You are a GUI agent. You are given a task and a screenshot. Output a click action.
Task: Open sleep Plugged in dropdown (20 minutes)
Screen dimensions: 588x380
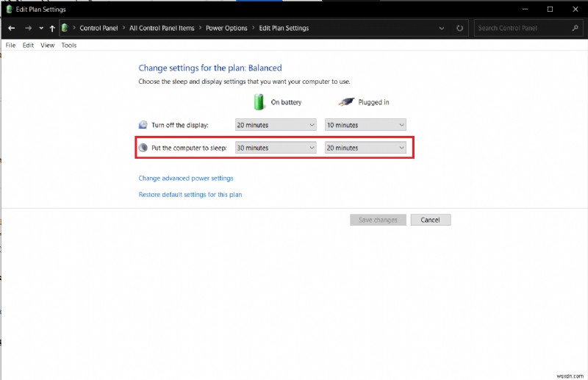pos(365,148)
